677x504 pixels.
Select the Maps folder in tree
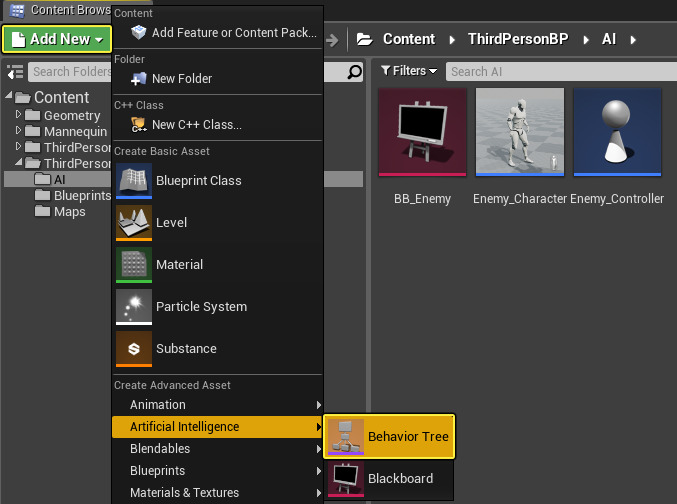[69, 212]
